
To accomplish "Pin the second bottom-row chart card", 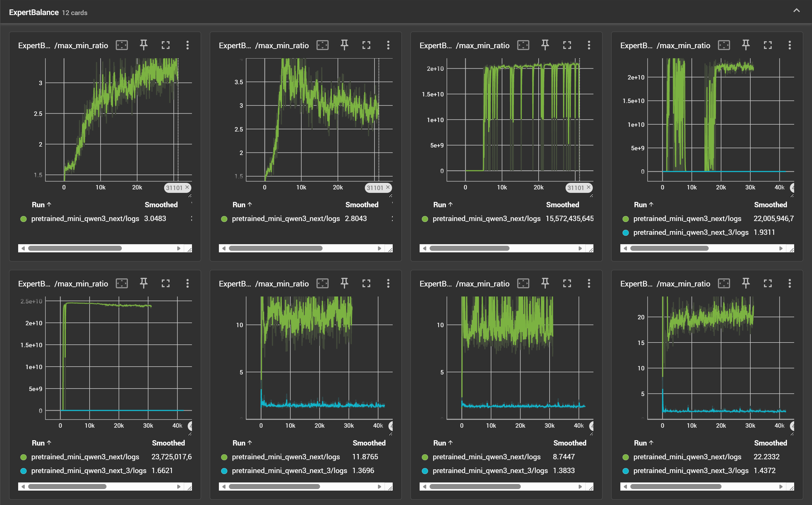I will pos(344,284).
